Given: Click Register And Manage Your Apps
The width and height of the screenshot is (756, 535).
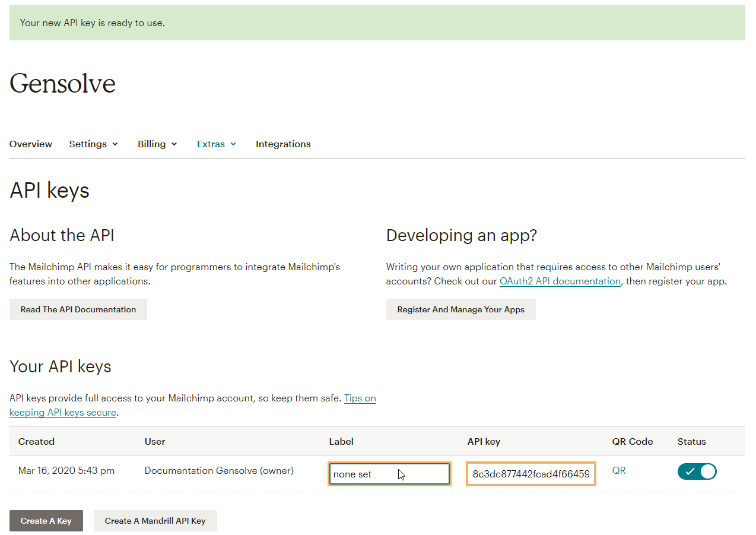Looking at the screenshot, I should [x=460, y=309].
